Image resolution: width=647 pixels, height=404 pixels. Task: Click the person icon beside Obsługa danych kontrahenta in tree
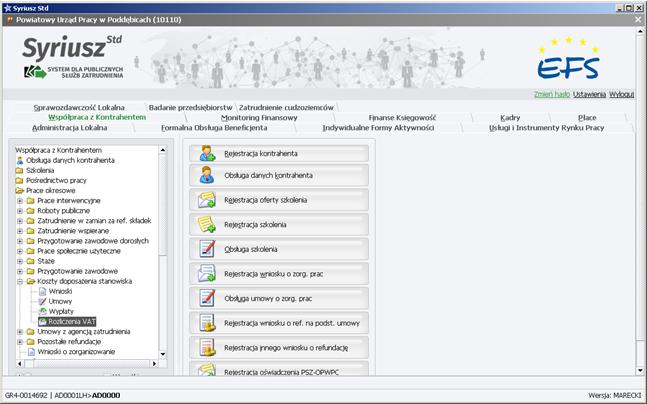pyautogui.click(x=19, y=160)
